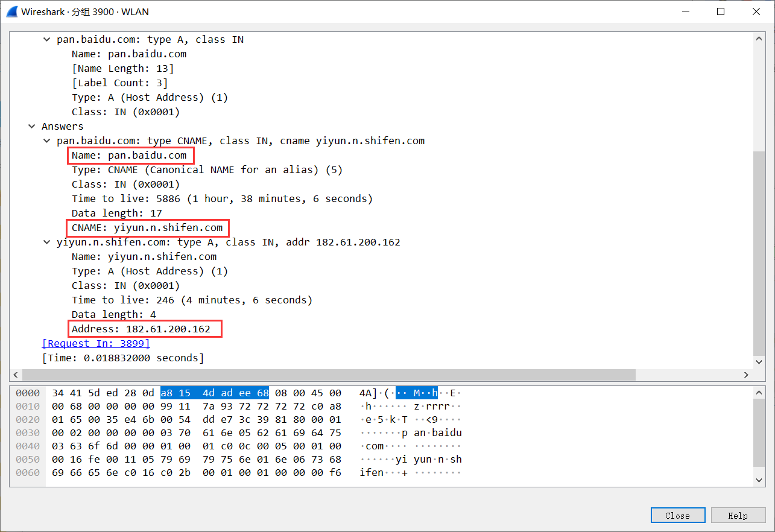Click the horizontal scrollbar left arrow
The image size is (775, 532).
(16, 375)
